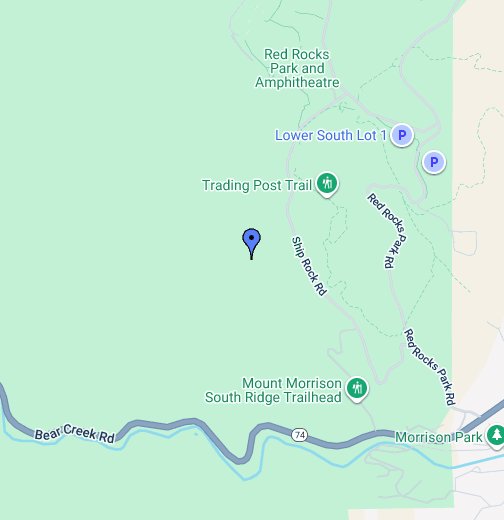Image resolution: width=504 pixels, height=520 pixels.
Task: Click the unlabeled parking icon below Lower South Lot 1
Action: pyautogui.click(x=434, y=162)
